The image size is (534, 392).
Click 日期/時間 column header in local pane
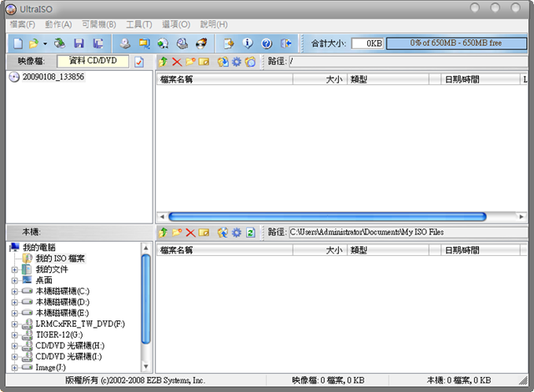[481, 250]
